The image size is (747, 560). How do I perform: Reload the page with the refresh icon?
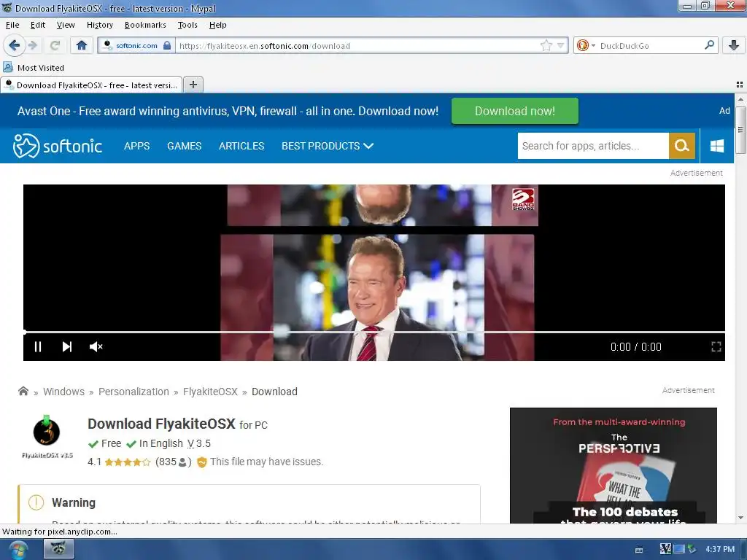[55, 46]
